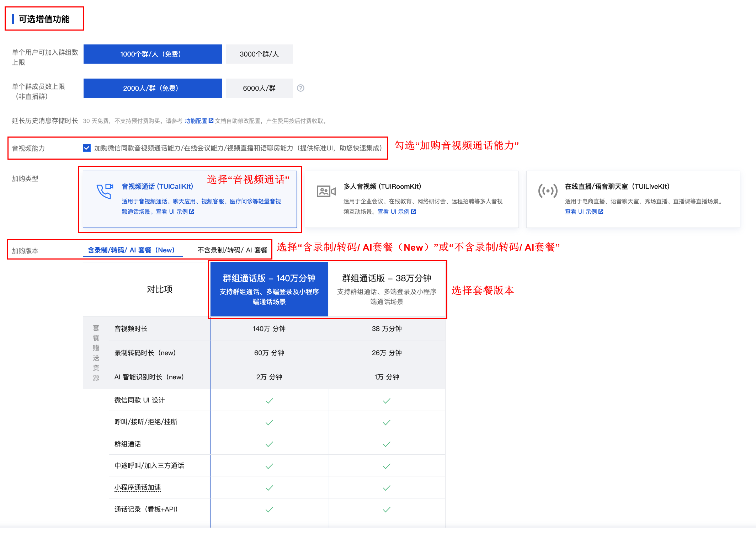Switch to 含录制/转码/ AI 套餐 (New) tab
This screenshot has height=534, width=756.
[x=131, y=250]
